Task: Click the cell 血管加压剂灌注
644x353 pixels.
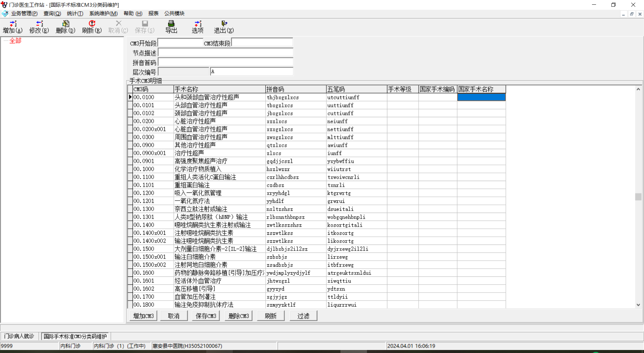Action: coord(219,297)
